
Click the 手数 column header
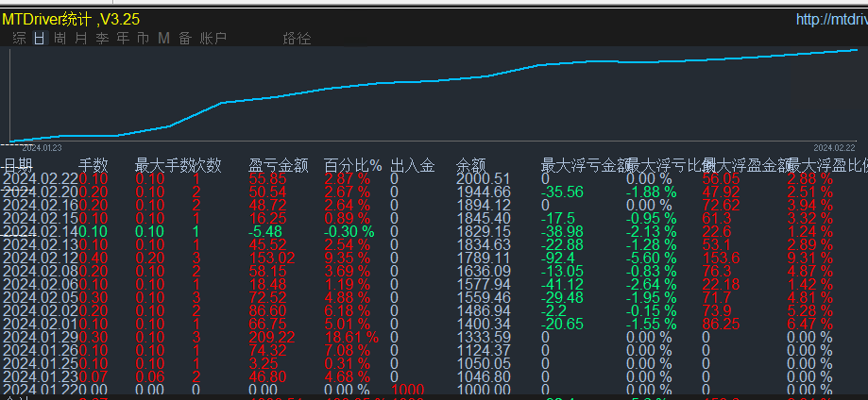93,165
